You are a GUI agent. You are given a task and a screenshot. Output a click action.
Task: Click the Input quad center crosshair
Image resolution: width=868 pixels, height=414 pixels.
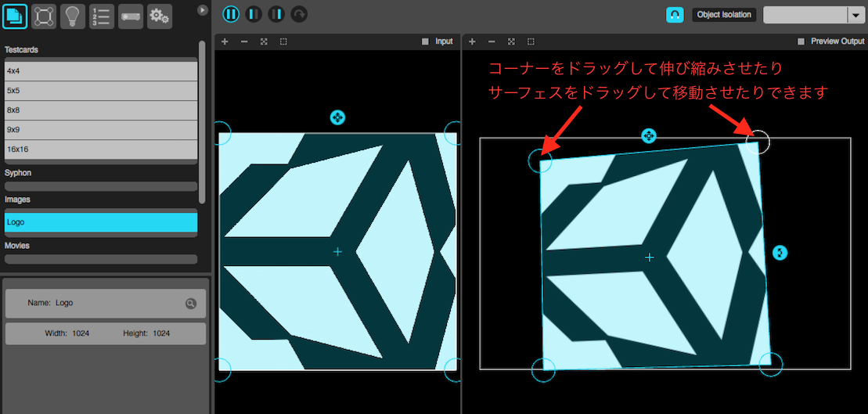coord(337,252)
